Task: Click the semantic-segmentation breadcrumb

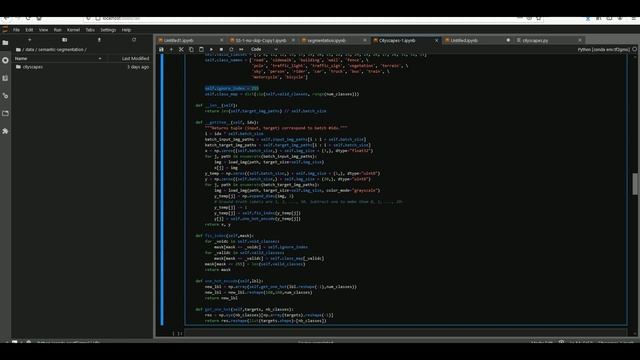Action: click(x=60, y=50)
